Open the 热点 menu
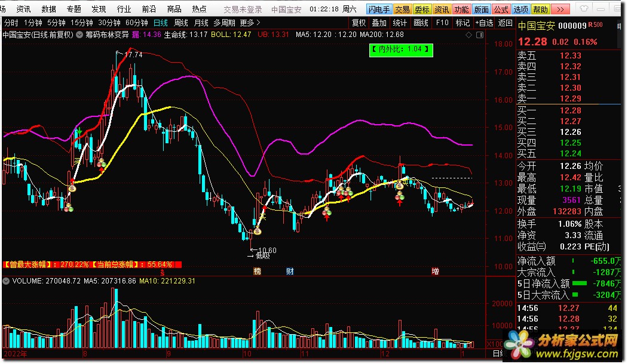 [x=199, y=9]
